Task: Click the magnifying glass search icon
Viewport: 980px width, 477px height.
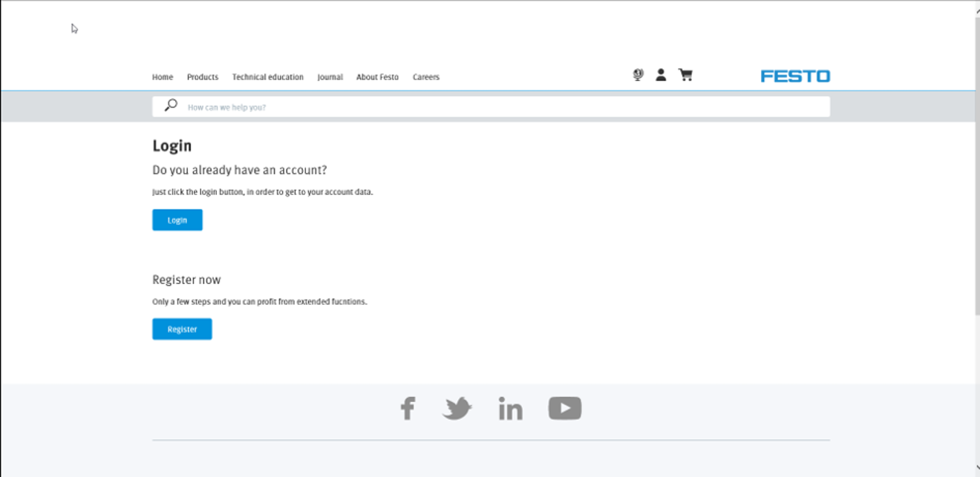Action: coord(171,105)
